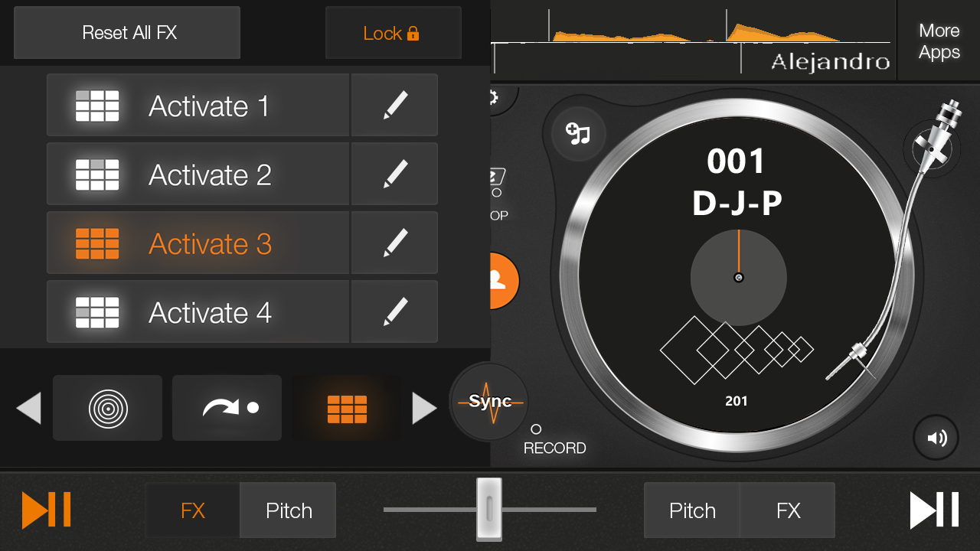
Task: Select the curved arrow and dot FX
Action: (227, 408)
